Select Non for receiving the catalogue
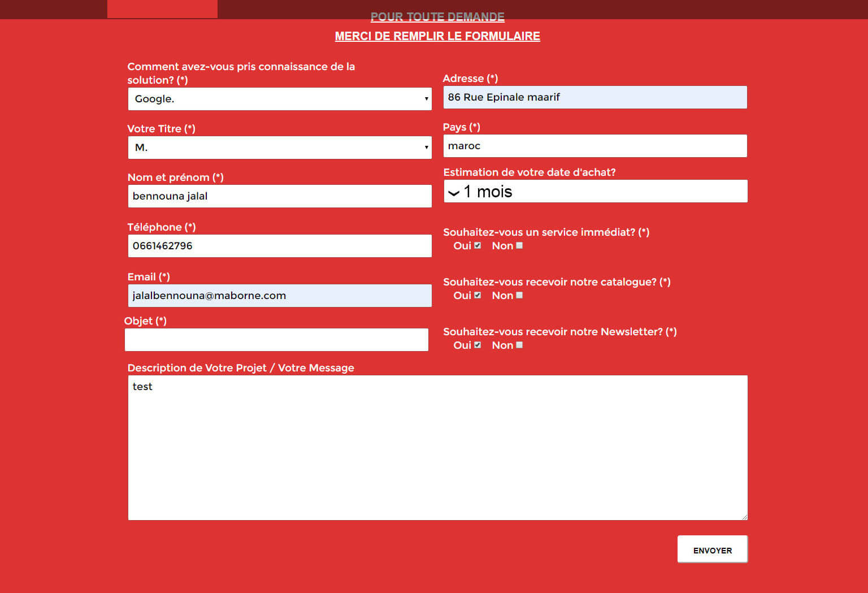Screen dimensions: 868x593 (x=519, y=295)
